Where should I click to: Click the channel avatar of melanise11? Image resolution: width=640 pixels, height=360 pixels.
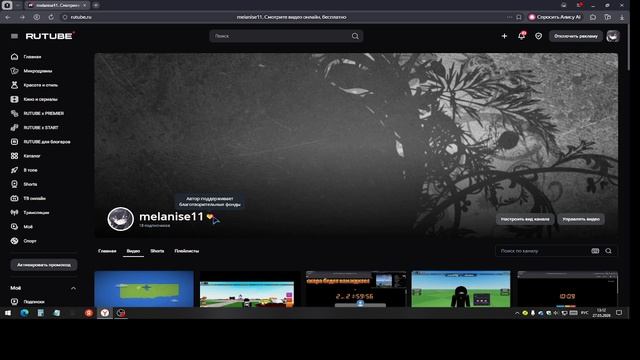pyautogui.click(x=120, y=219)
